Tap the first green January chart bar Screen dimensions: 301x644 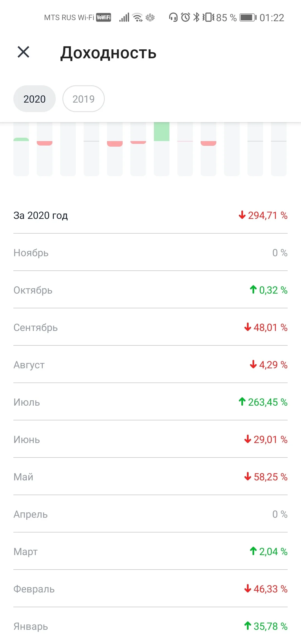click(x=21, y=139)
